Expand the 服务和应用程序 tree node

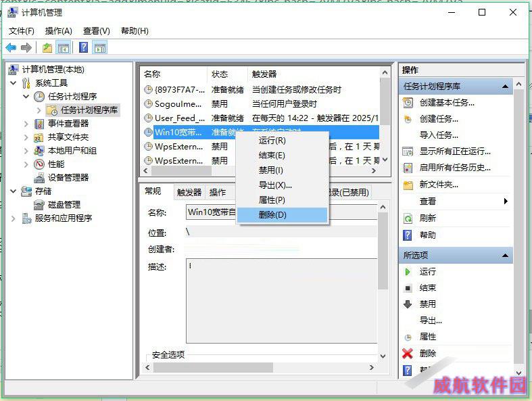[14, 218]
